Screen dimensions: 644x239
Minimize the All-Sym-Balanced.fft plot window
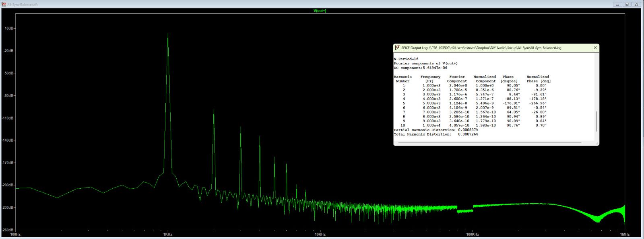(617, 4)
